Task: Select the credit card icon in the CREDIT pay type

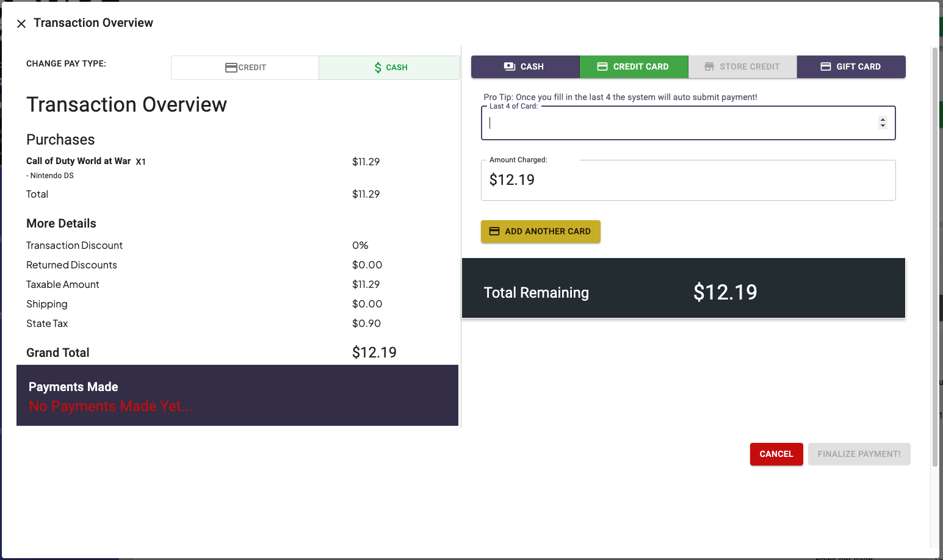Action: 231,67
